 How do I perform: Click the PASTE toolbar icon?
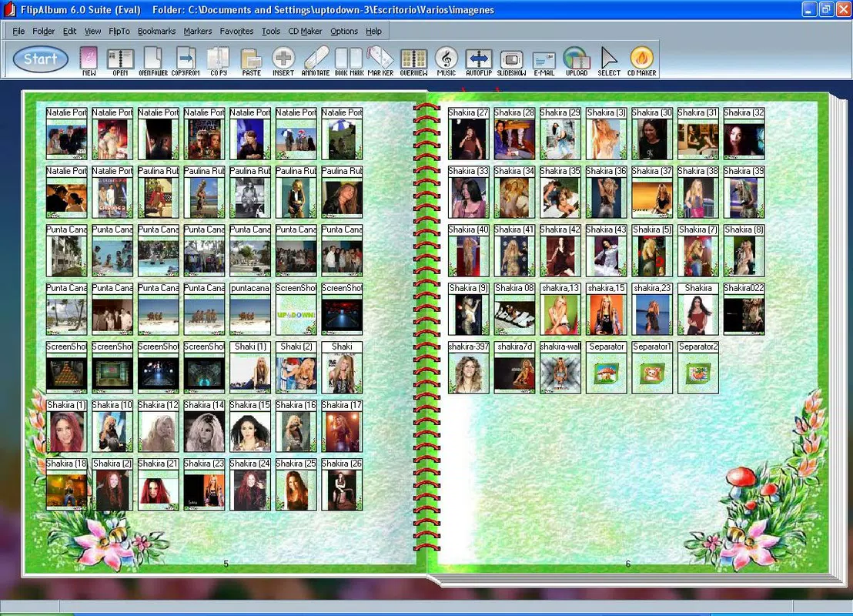(x=251, y=61)
